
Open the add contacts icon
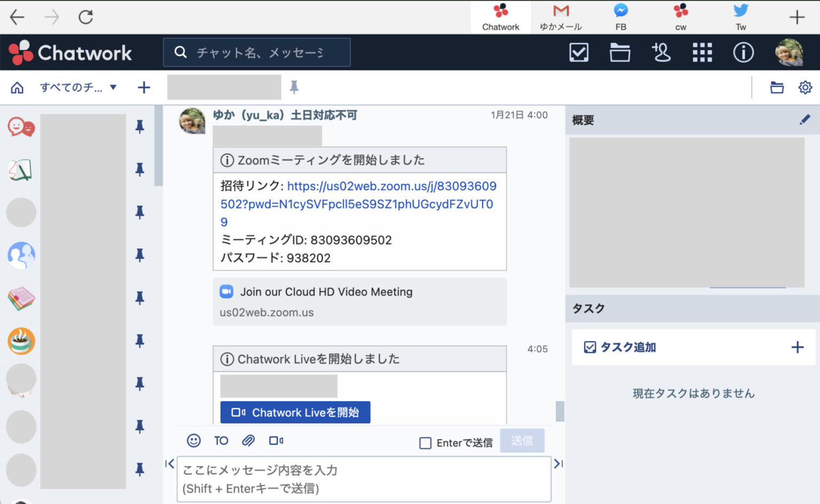(661, 52)
